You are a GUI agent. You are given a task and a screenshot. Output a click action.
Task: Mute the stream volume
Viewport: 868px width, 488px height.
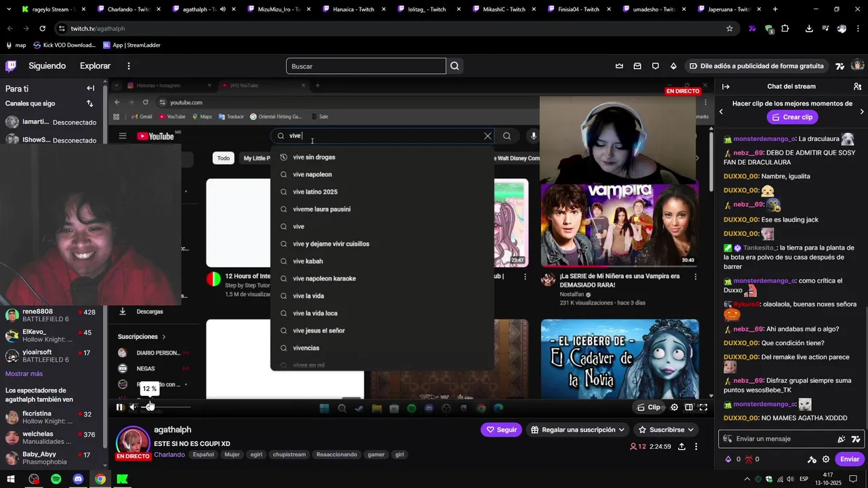134,407
